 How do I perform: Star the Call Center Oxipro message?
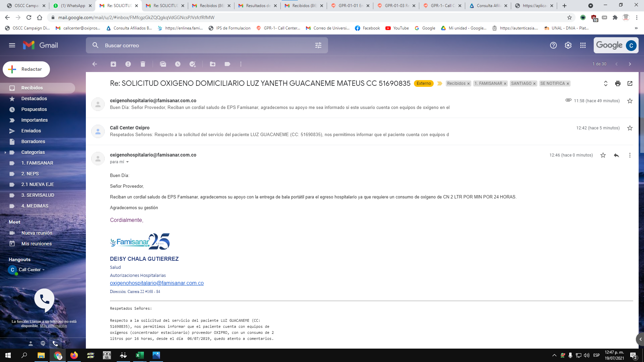pyautogui.click(x=630, y=128)
